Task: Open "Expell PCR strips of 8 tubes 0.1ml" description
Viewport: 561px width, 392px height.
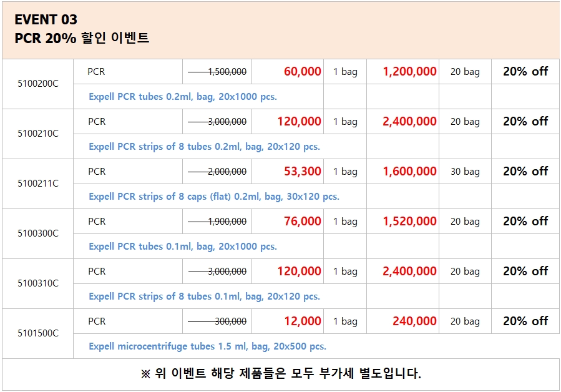Action: pos(204,296)
